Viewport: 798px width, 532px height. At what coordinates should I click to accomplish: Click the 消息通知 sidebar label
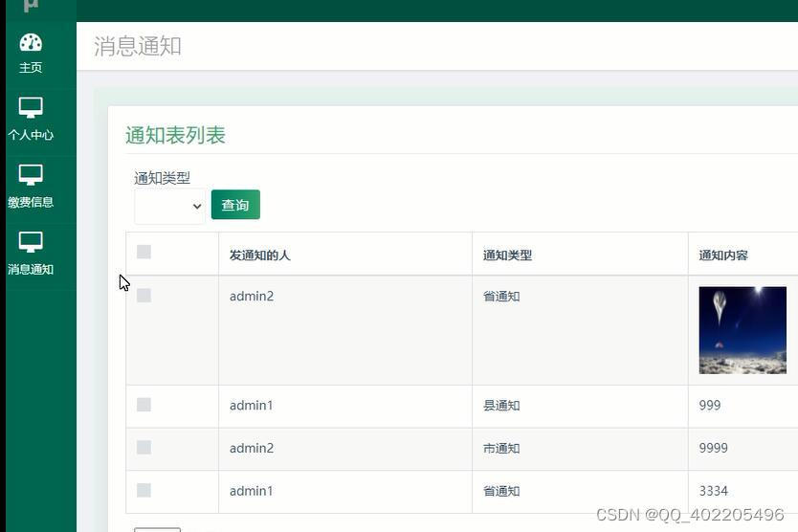[31, 269]
